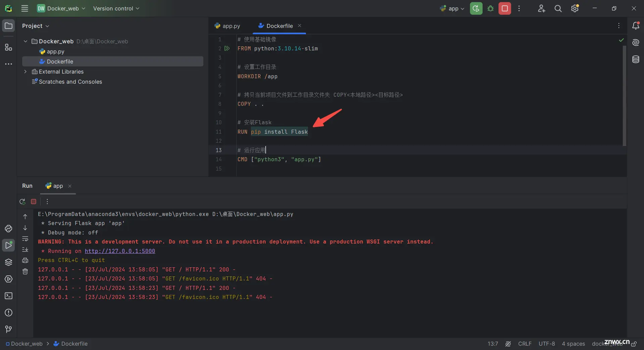Viewport: 644px width, 350px height.
Task: Open the Services tool window
Action: [8, 279]
